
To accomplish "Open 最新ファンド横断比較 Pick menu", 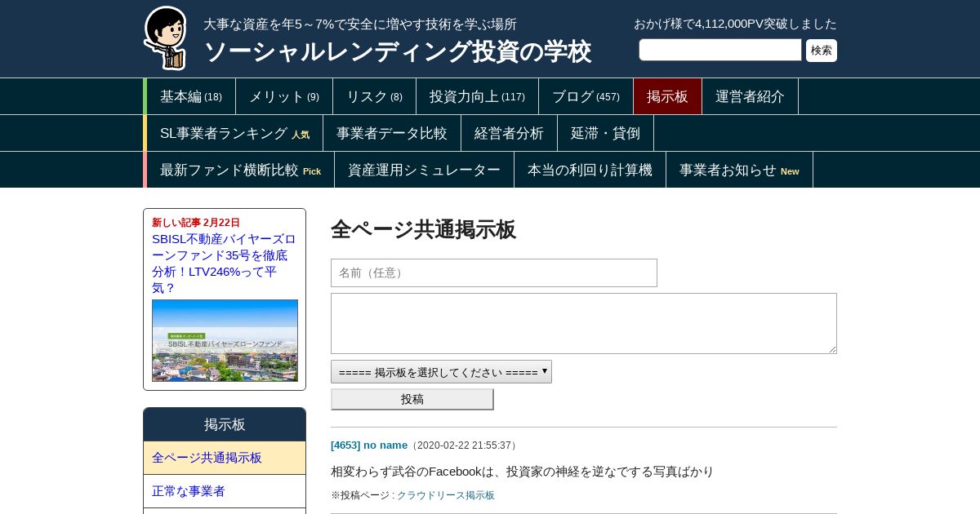I will 240,170.
